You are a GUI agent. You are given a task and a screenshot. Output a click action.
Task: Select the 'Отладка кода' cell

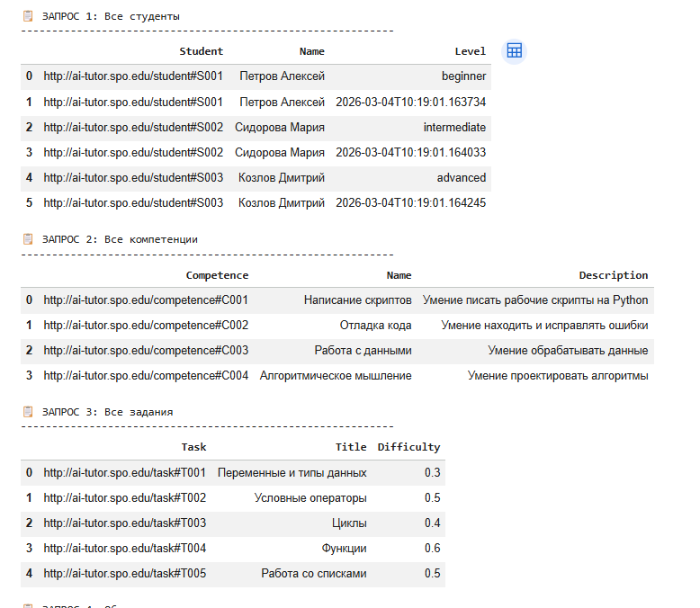[x=375, y=326]
